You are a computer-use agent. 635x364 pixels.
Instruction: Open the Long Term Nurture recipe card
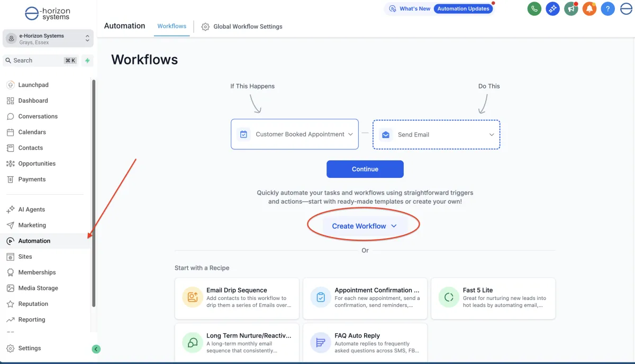tap(237, 343)
